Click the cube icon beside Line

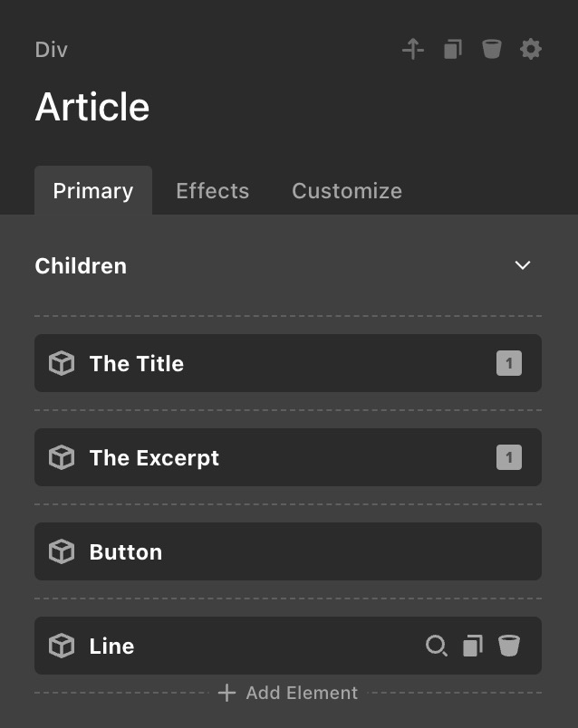62,647
